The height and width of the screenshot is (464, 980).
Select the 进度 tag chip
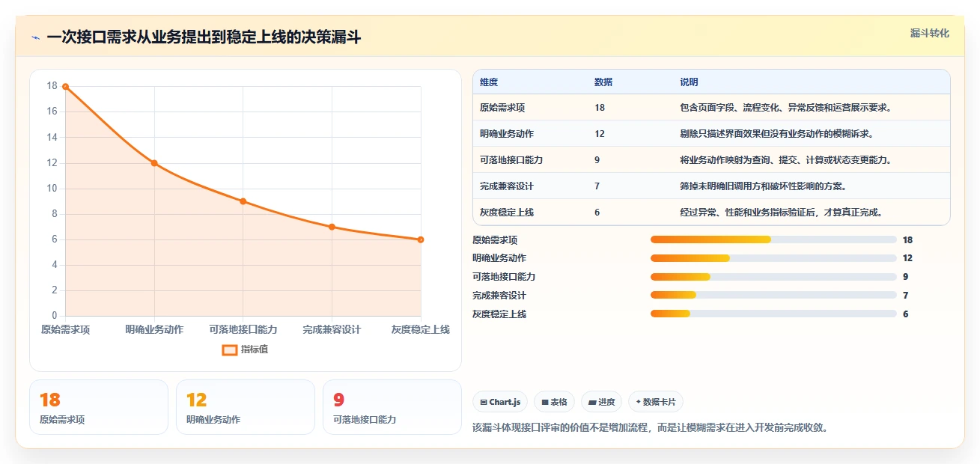[601, 402]
